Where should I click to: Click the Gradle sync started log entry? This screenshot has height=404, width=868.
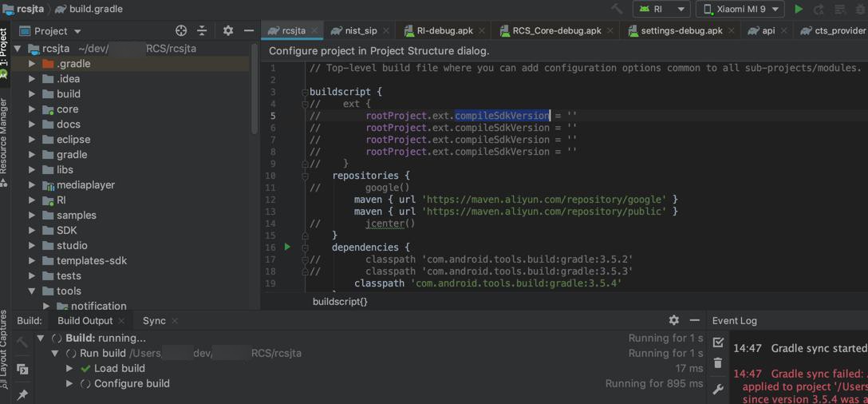[x=819, y=349]
